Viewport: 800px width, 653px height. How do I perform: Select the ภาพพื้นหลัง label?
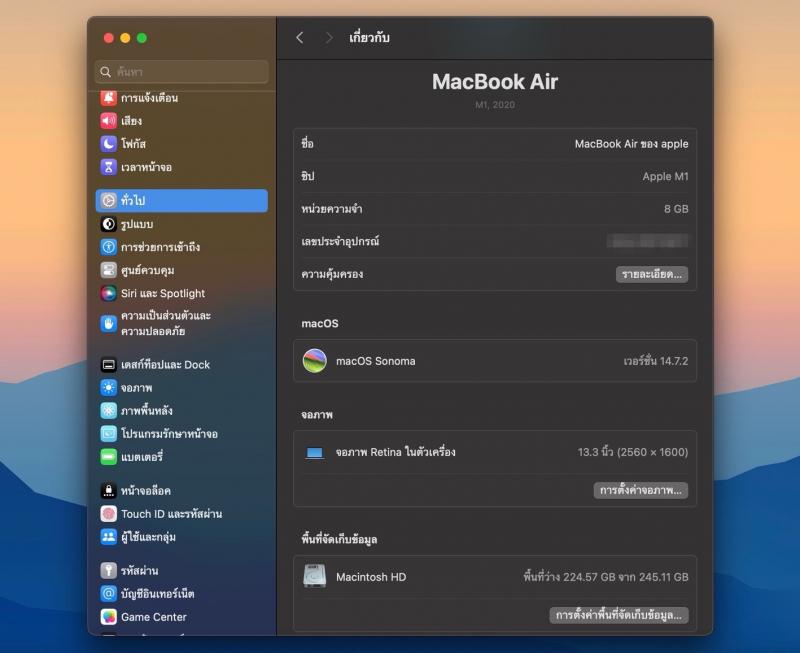click(146, 411)
